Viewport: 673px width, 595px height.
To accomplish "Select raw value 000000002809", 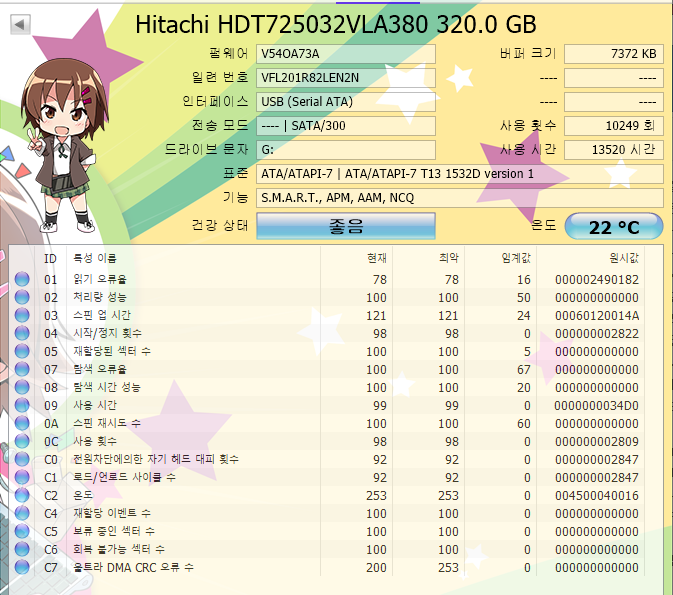I will click(597, 442).
